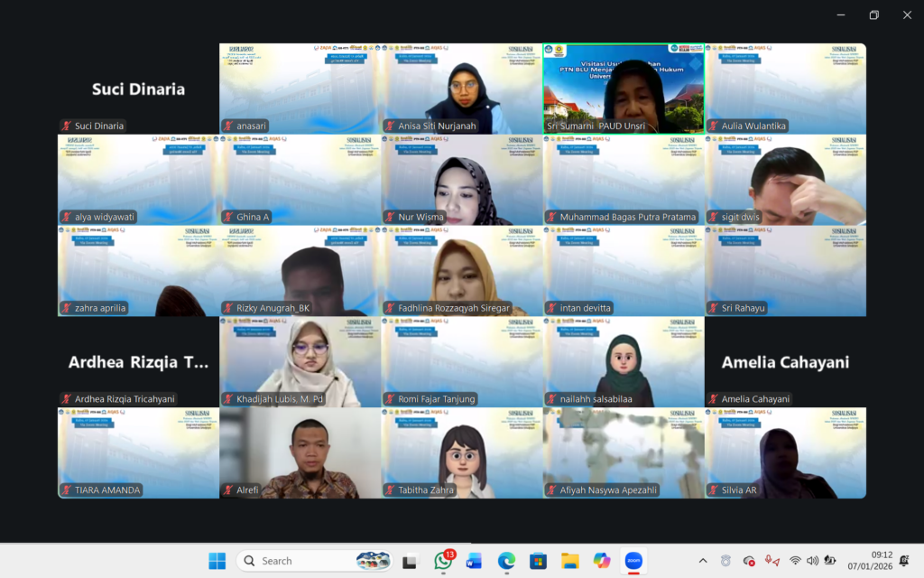Open the notification bell in the tray
The height and width of the screenshot is (578, 924).
pos(904,561)
